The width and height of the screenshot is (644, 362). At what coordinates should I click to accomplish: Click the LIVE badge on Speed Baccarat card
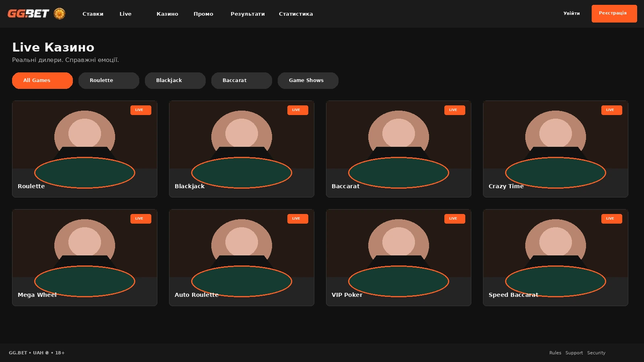pos(612,219)
